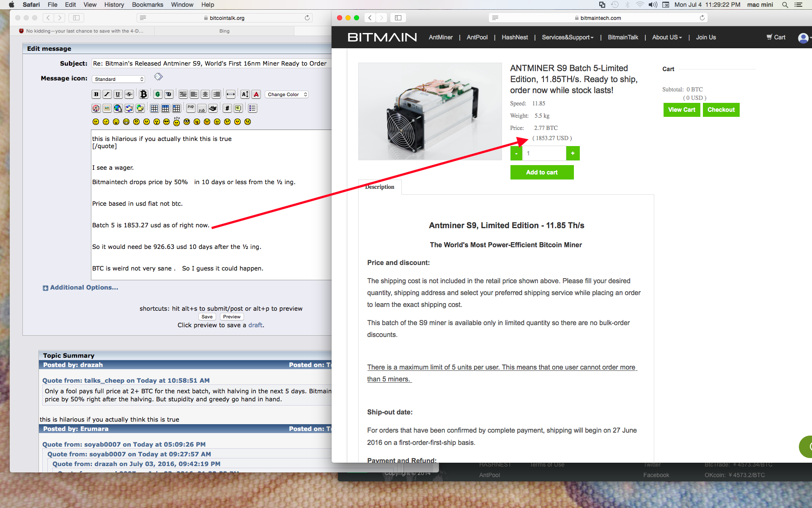Insert email link in message
812x508 pixels.
(x=129, y=108)
